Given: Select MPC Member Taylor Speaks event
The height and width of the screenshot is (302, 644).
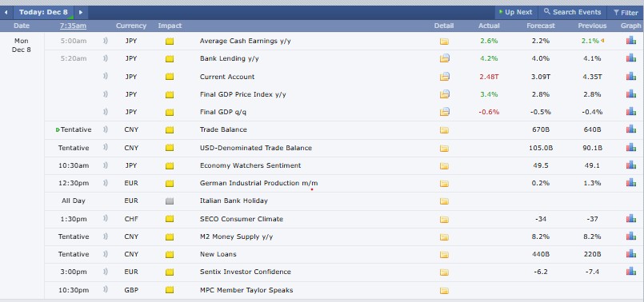Looking at the screenshot, I should (x=246, y=290).
